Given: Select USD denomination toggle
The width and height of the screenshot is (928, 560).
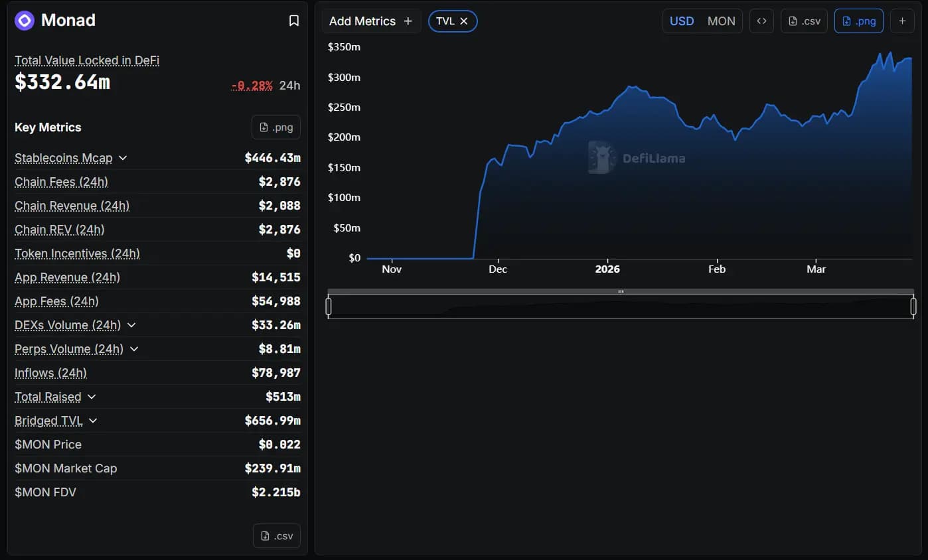Looking at the screenshot, I should click(x=682, y=21).
